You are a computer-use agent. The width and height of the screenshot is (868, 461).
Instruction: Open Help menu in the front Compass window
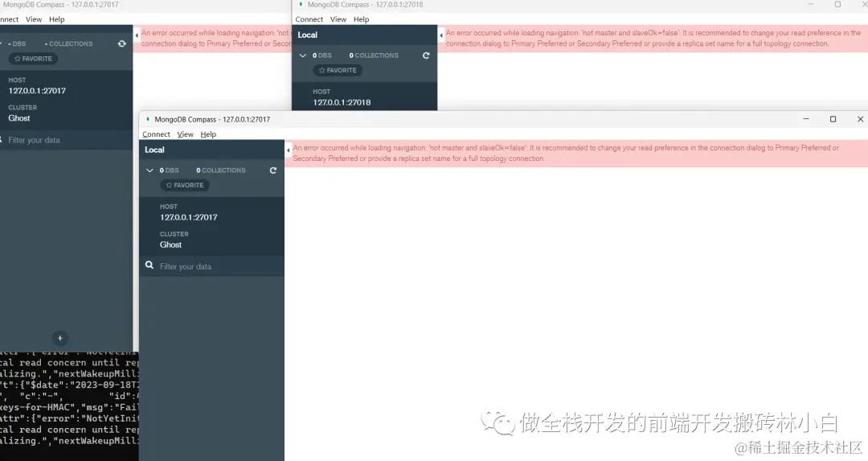click(x=208, y=134)
